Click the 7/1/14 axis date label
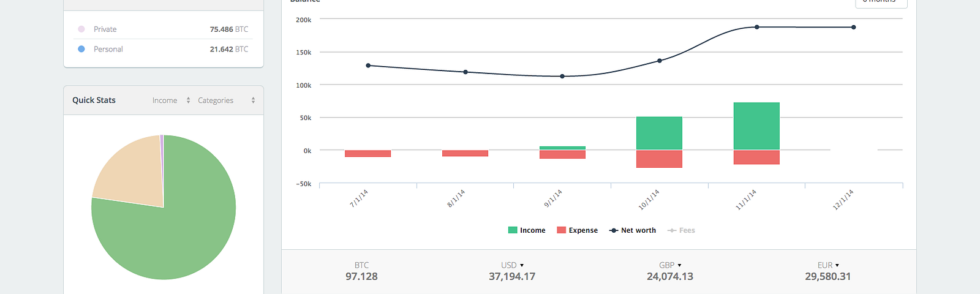 [x=359, y=198]
